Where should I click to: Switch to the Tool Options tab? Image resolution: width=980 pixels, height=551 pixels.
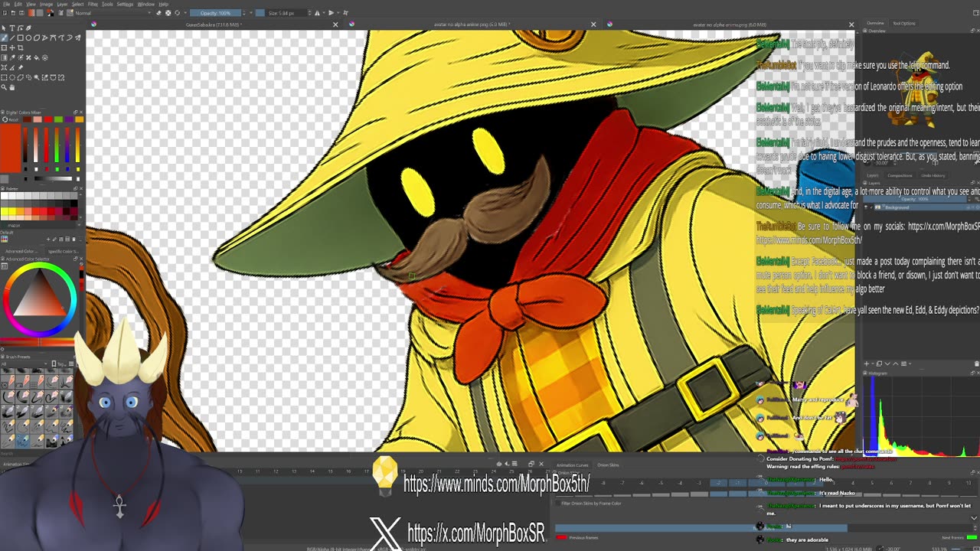pyautogui.click(x=903, y=23)
